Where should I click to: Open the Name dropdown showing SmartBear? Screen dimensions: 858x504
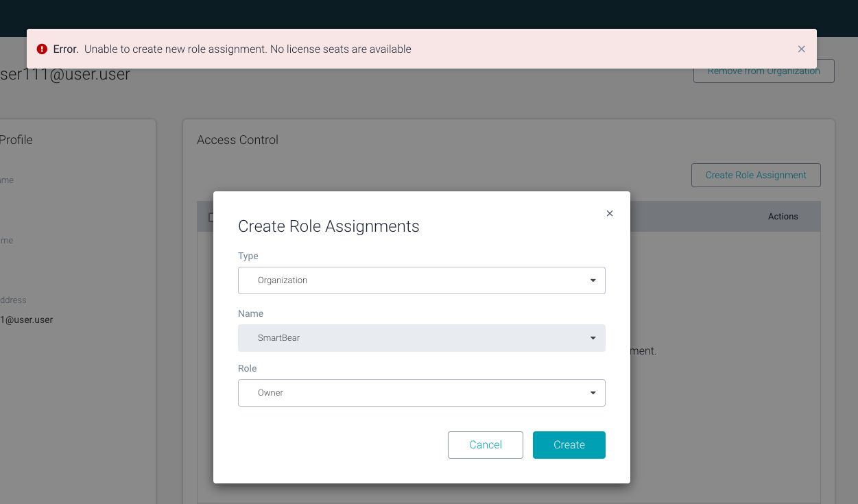[422, 337]
